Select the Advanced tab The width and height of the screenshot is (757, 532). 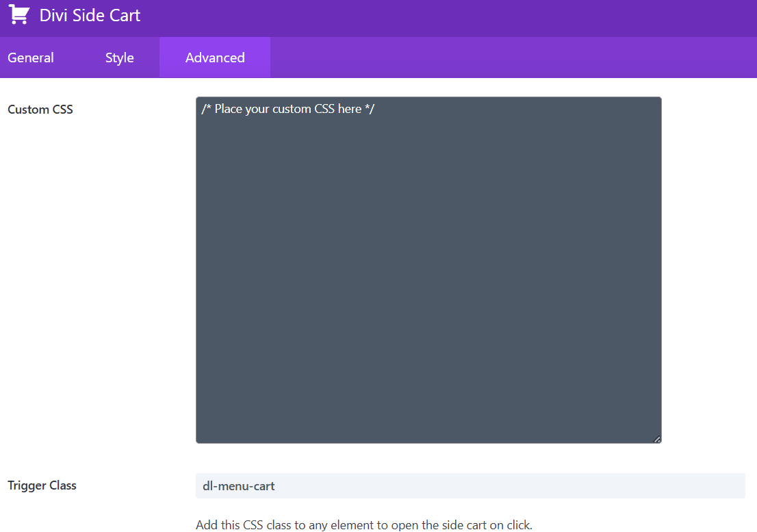click(215, 58)
